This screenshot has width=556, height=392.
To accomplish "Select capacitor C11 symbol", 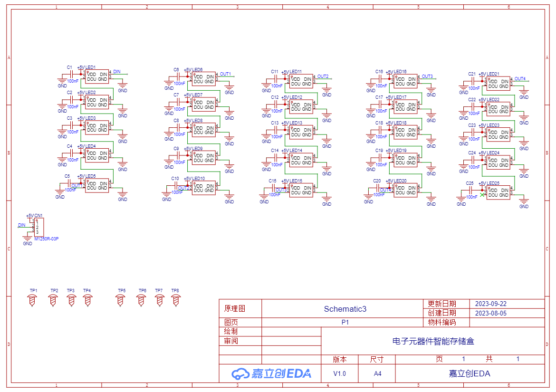I will [276, 79].
